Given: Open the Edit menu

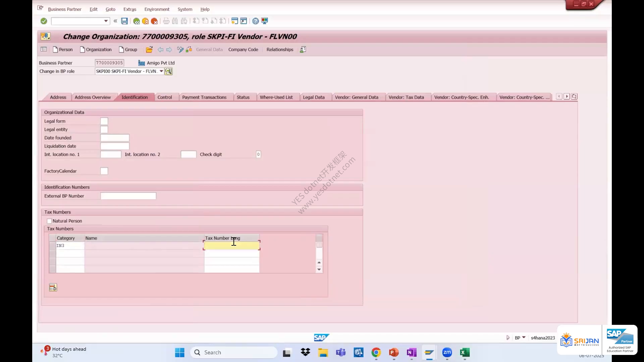Looking at the screenshot, I should tap(94, 9).
